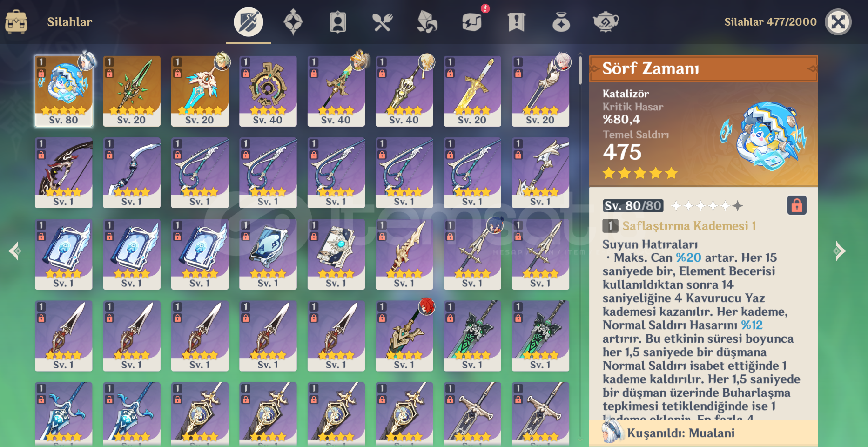
Task: Open the Gadgets tab with notification
Action: coord(472,22)
